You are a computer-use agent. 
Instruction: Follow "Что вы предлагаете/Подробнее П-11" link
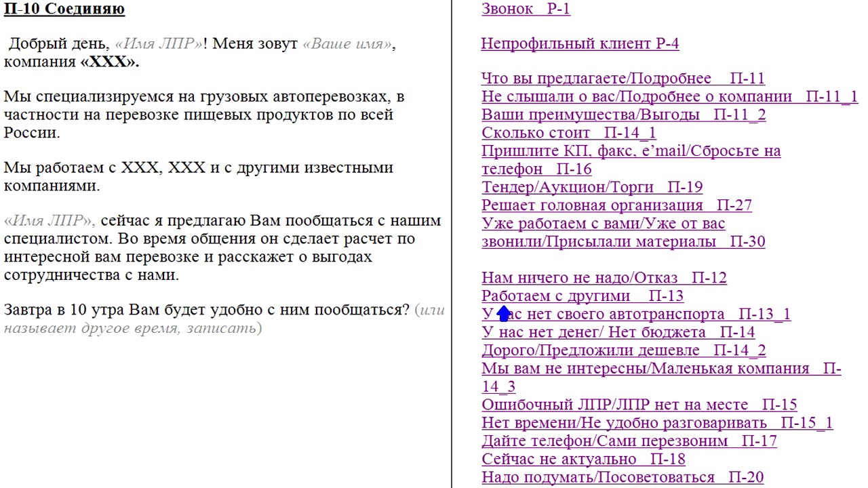coord(623,79)
